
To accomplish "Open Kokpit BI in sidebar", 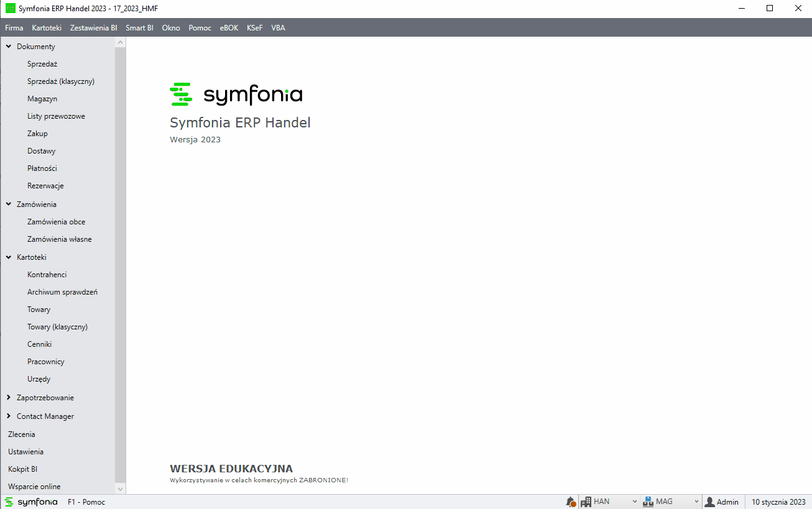I will [x=23, y=469].
